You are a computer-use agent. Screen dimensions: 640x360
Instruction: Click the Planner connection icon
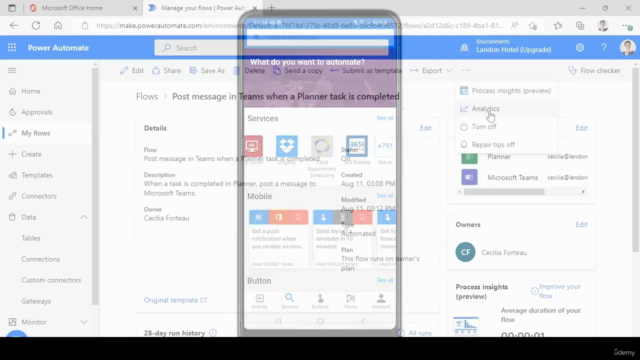click(x=469, y=156)
